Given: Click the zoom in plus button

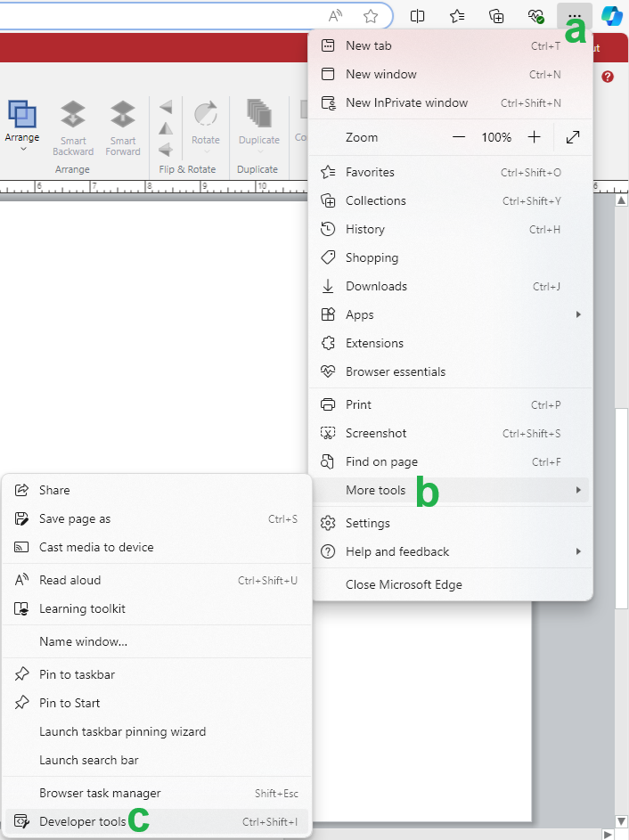Looking at the screenshot, I should [x=534, y=137].
